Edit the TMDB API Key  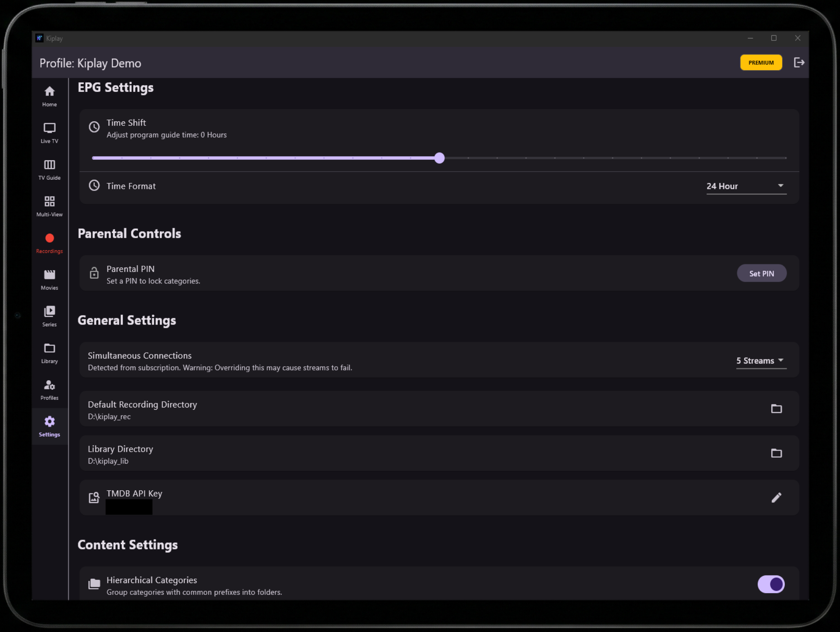pos(777,498)
